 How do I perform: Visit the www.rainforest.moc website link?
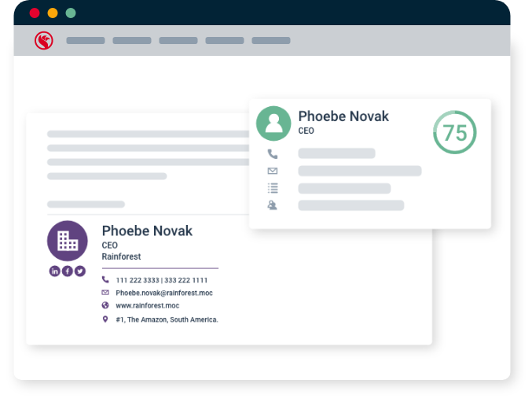pos(148,305)
